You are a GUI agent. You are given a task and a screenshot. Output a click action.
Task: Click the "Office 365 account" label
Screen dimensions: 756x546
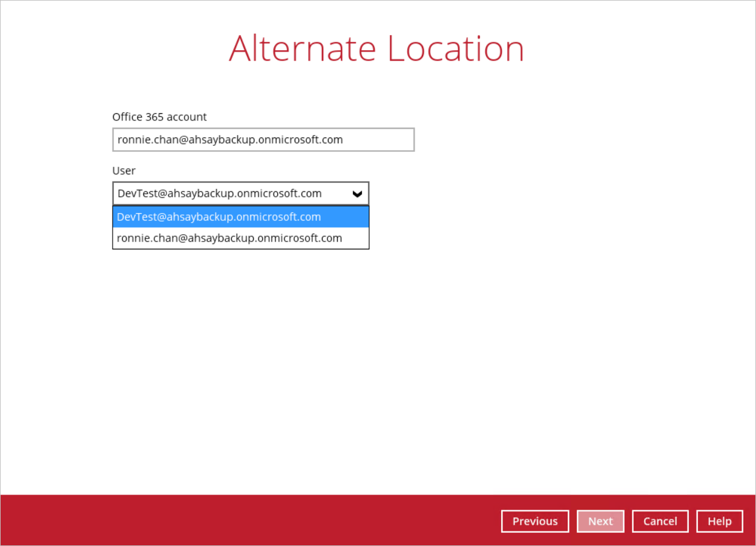159,117
